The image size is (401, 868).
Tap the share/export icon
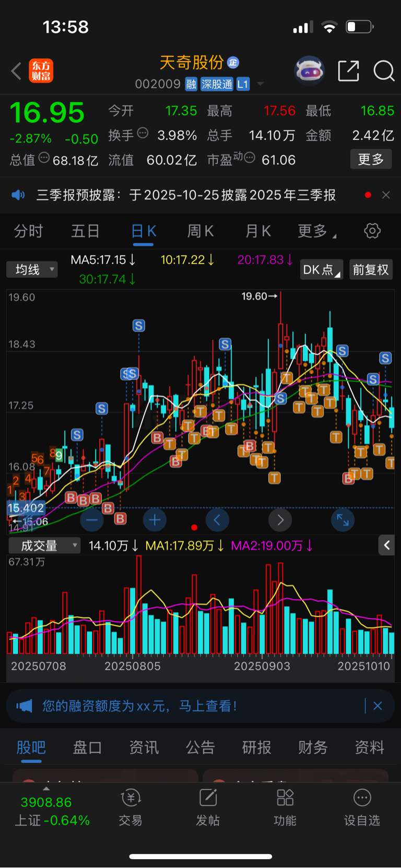point(348,70)
